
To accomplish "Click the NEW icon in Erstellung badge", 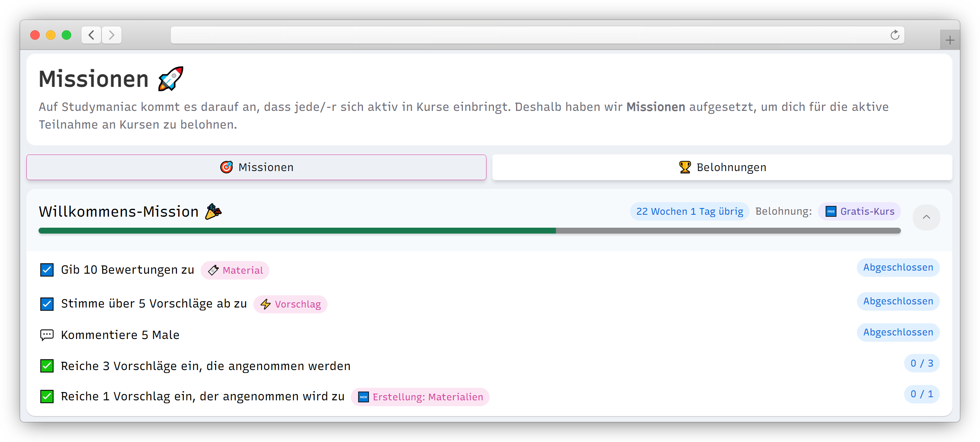I will tap(363, 397).
